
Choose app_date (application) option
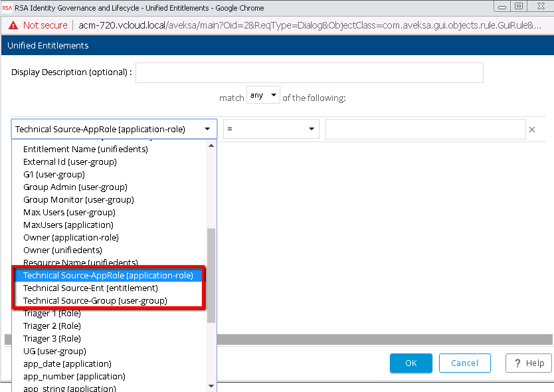[67, 363]
